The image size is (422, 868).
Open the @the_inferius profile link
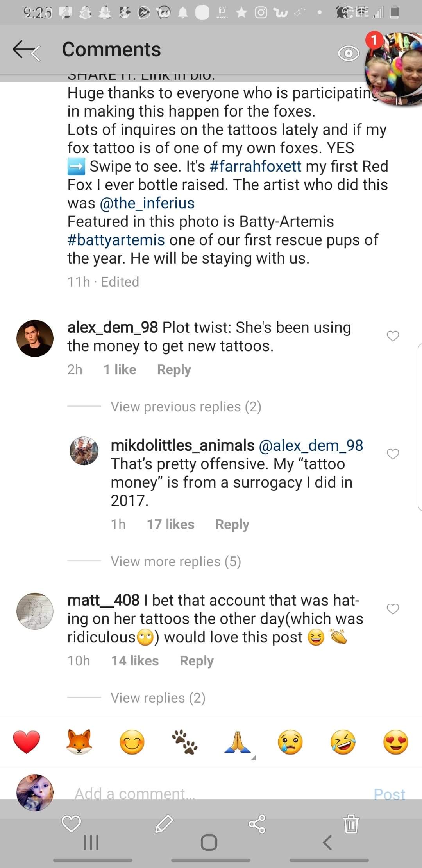point(147,203)
